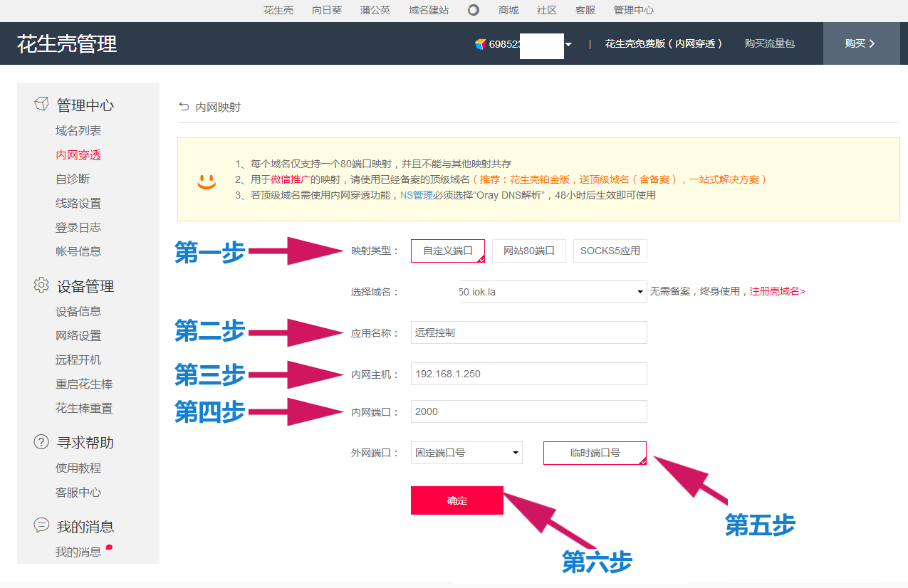Click the 注册壳域名 link

pos(778,292)
